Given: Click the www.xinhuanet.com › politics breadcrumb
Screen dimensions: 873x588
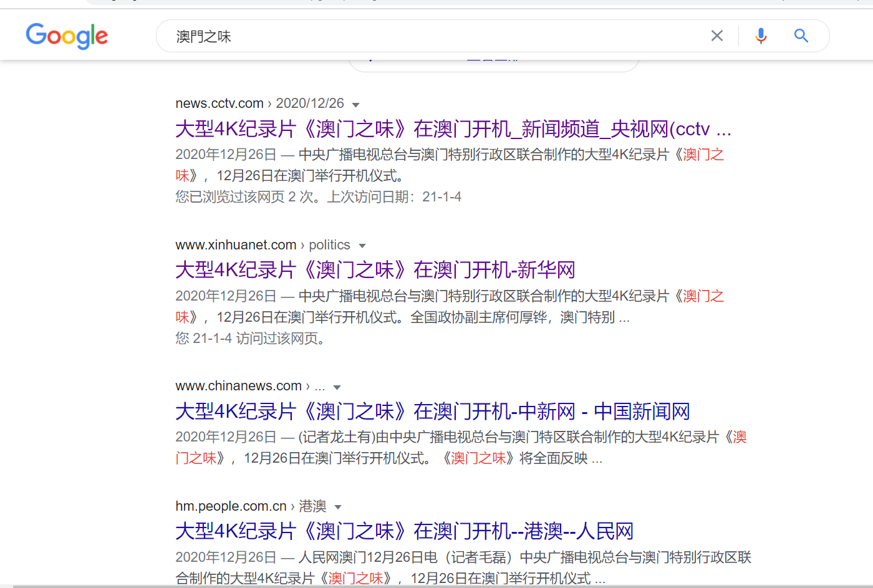Looking at the screenshot, I should click(x=263, y=245).
